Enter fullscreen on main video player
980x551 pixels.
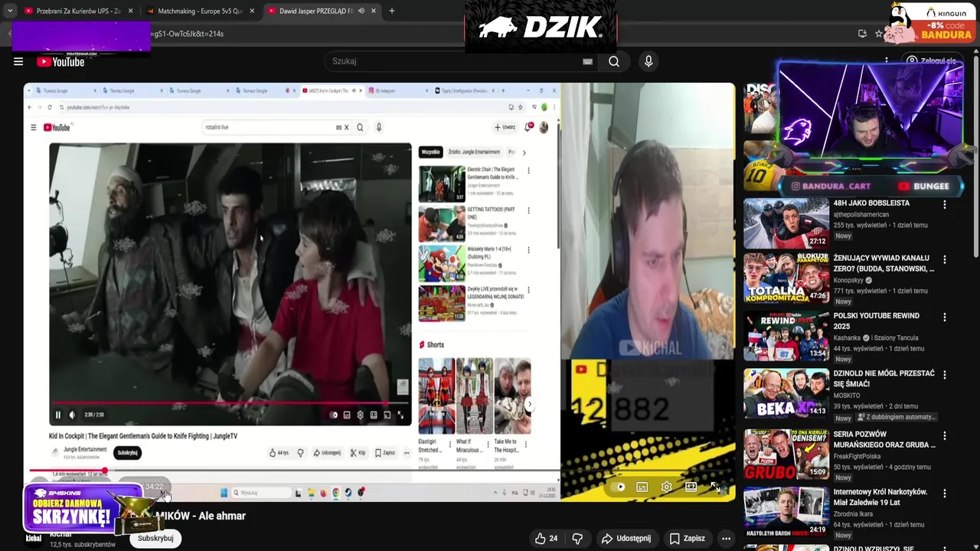click(x=715, y=487)
